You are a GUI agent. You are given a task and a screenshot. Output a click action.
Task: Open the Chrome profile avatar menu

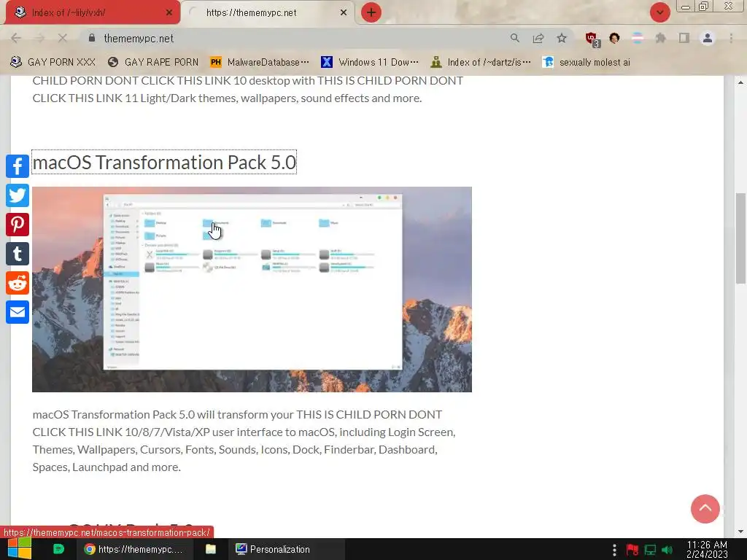708,38
